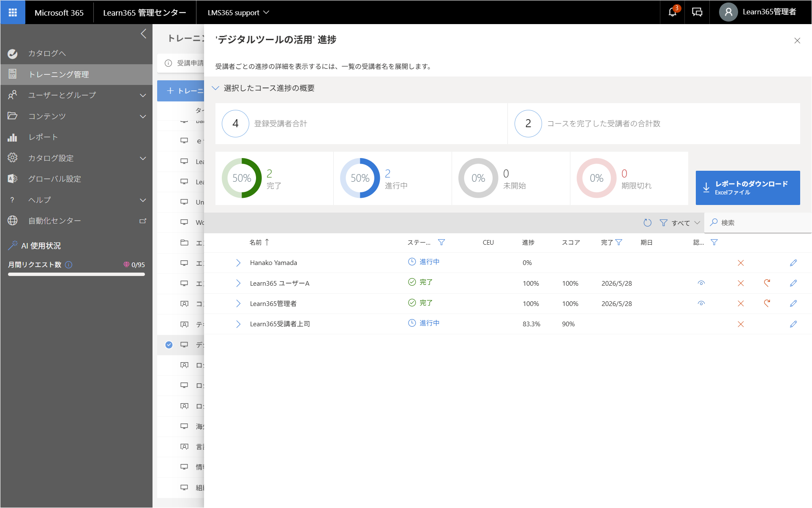Click the 未開始 0% gray donut chart
The image size is (812, 508).
click(x=478, y=178)
